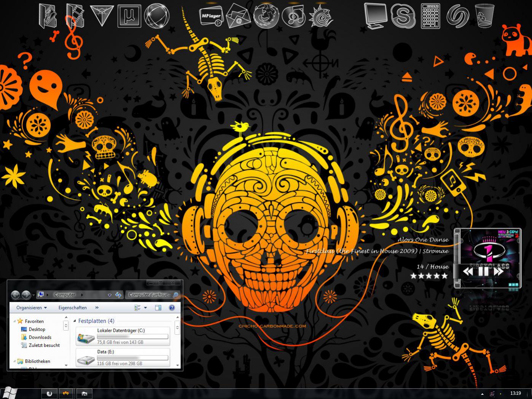Image resolution: width=532 pixels, height=399 pixels.
Task: Open the Calculator dock icon
Action: point(430,16)
